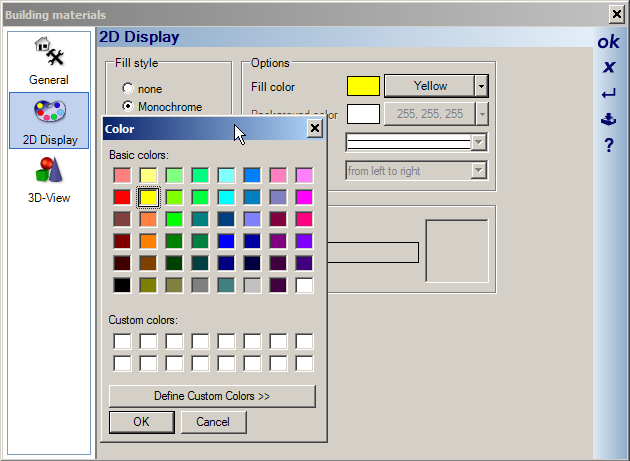Image resolution: width=630 pixels, height=461 pixels.
Task: Open the 'from left to right' dropdown
Action: pyautogui.click(x=479, y=171)
